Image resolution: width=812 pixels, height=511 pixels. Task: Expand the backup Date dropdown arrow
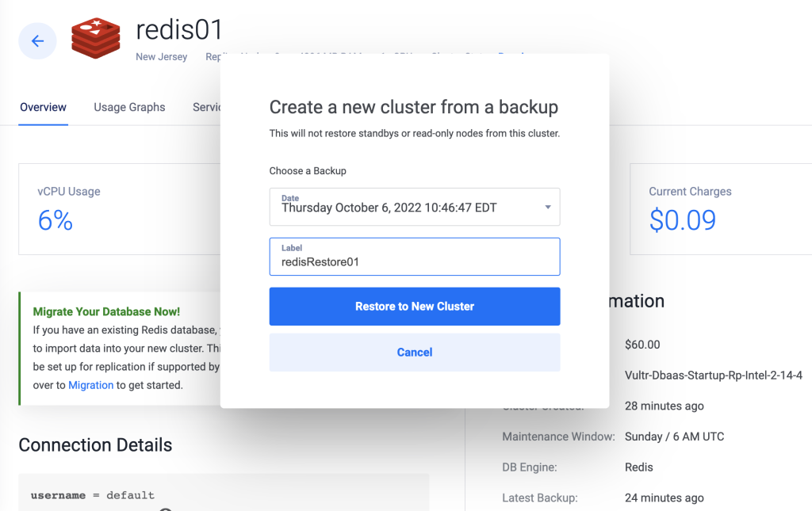pyautogui.click(x=547, y=208)
